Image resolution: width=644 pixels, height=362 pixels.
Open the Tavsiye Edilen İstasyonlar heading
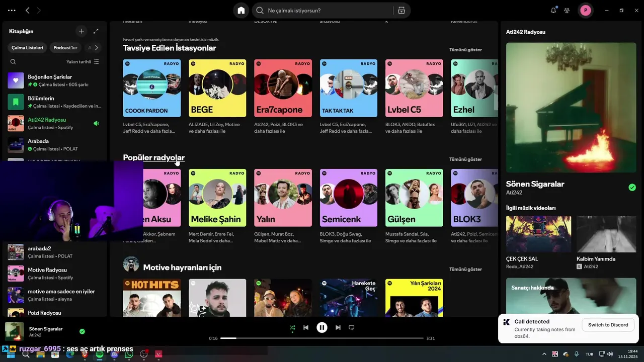tap(170, 48)
